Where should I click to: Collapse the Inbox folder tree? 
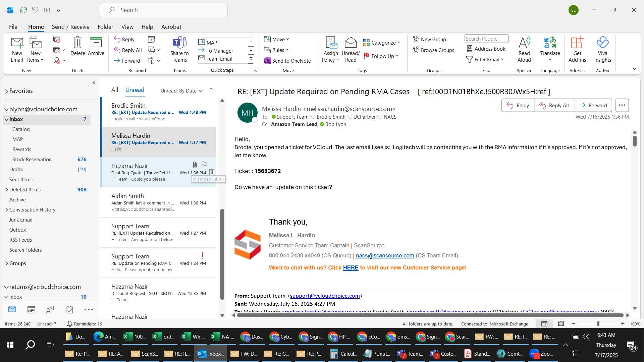point(6,119)
